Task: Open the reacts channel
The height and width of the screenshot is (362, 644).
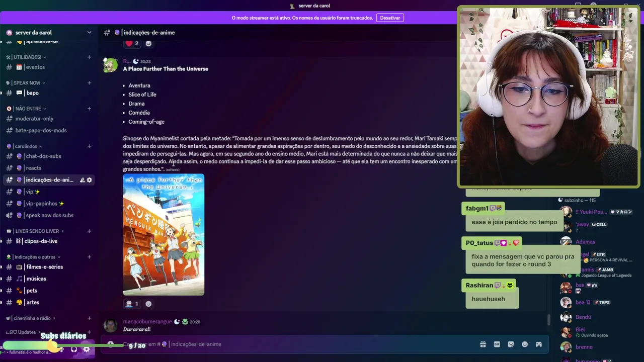Action: pyautogui.click(x=48, y=168)
